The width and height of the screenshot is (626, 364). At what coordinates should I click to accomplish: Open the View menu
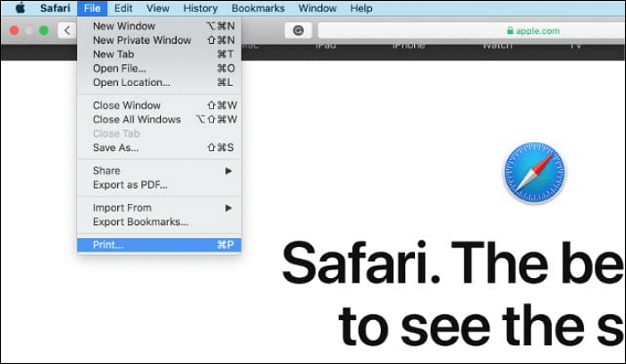click(158, 8)
